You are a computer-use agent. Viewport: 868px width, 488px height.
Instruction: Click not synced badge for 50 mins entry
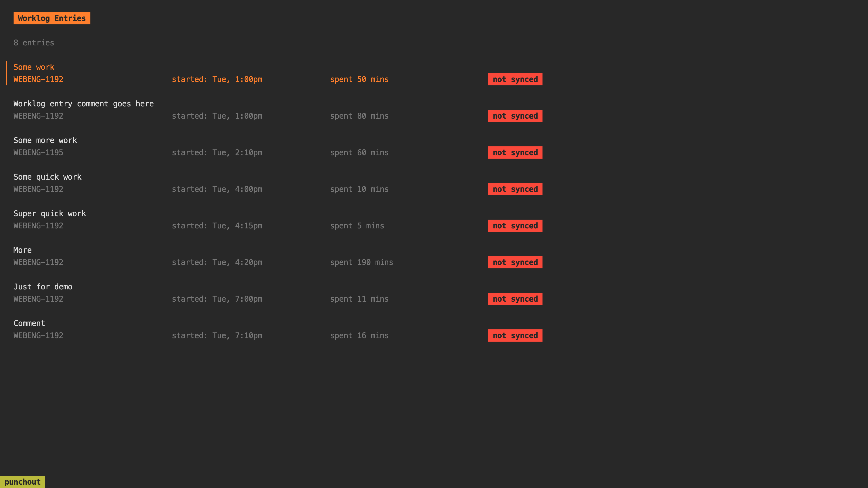[x=515, y=80]
